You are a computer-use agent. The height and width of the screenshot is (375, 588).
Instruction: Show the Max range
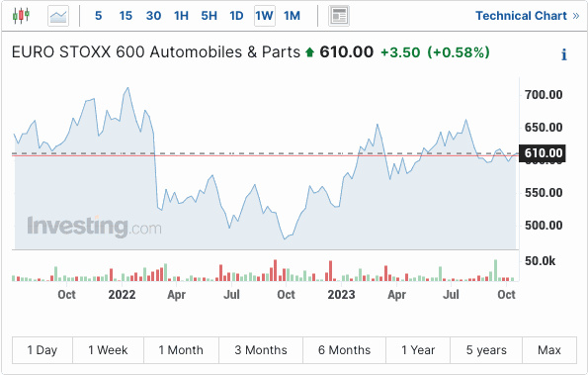549,350
